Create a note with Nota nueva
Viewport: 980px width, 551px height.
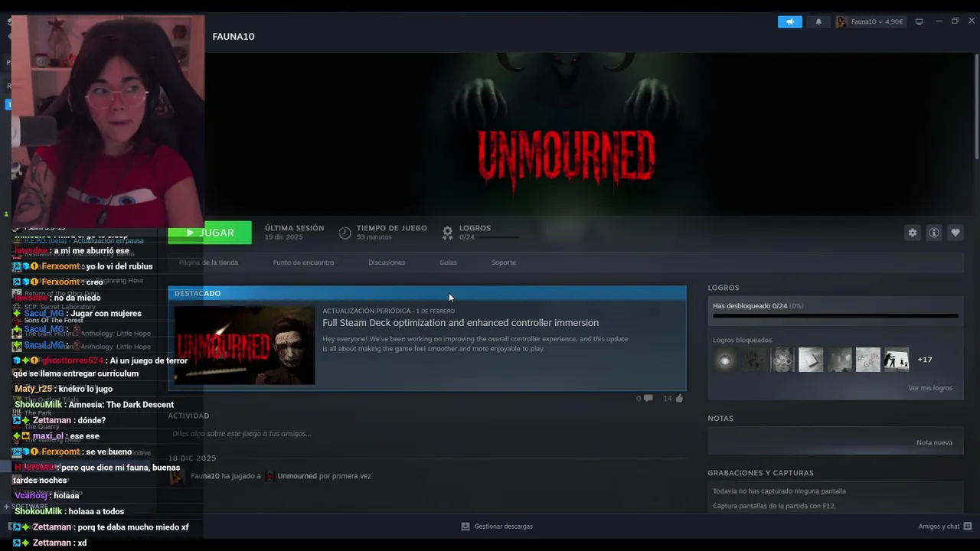tap(934, 442)
